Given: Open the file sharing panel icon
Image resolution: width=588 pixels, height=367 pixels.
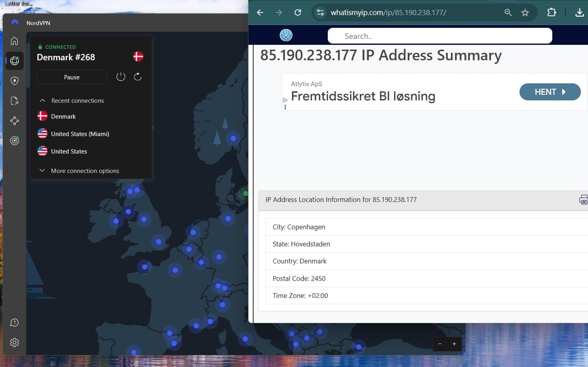Looking at the screenshot, I should (x=14, y=100).
